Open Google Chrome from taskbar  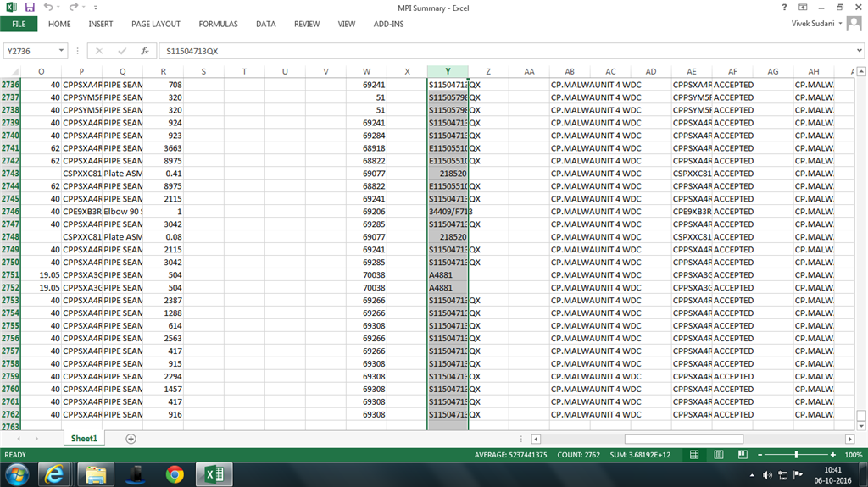[x=175, y=475]
